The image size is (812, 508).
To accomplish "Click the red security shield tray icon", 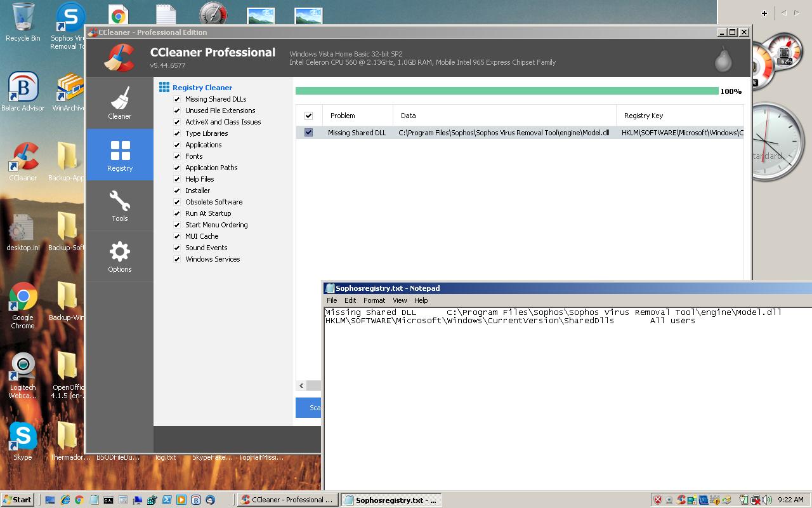I will (x=658, y=500).
